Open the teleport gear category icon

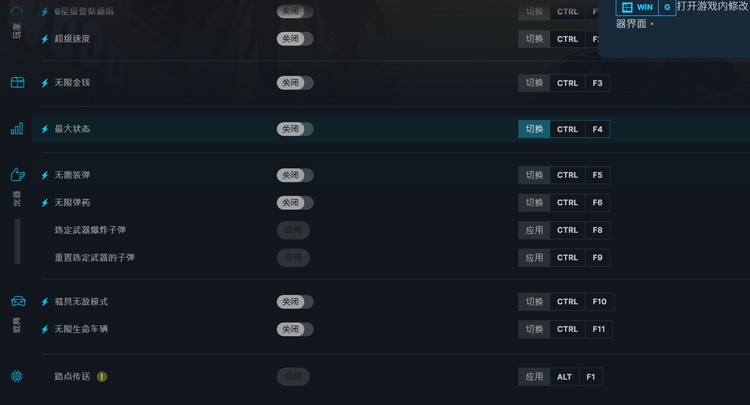(17, 376)
